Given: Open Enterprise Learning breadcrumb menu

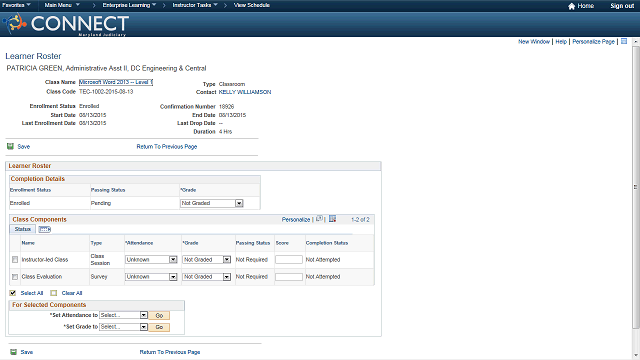Looking at the screenshot, I should [x=129, y=5].
